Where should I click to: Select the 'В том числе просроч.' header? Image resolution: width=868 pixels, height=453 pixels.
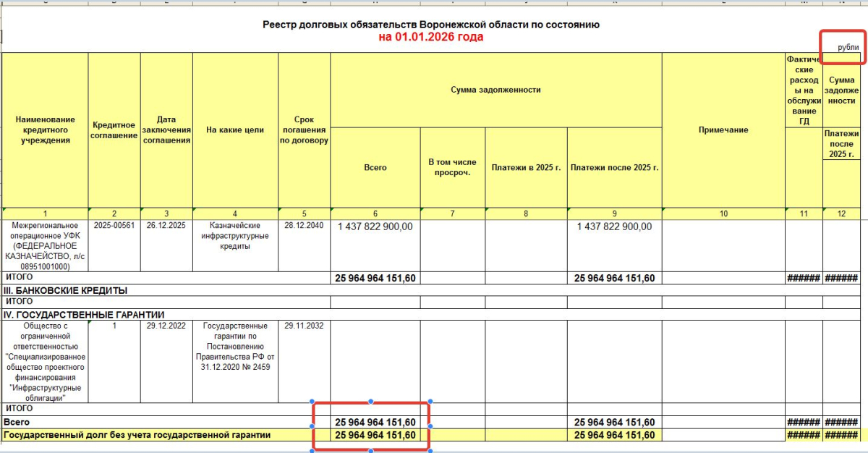[452, 167]
